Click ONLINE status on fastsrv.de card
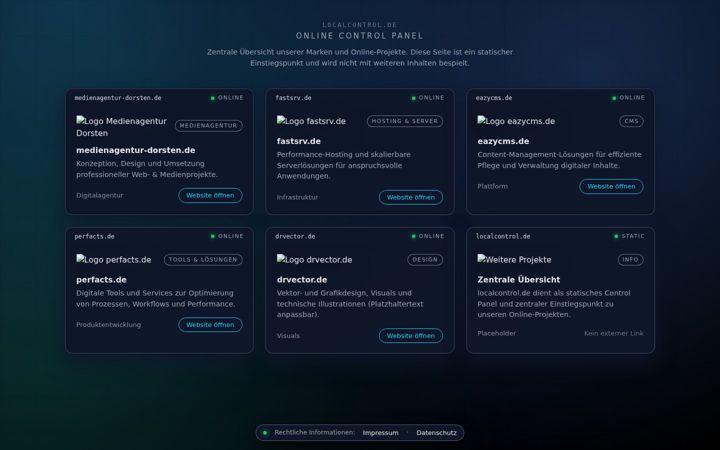720x450 pixels. coord(428,98)
